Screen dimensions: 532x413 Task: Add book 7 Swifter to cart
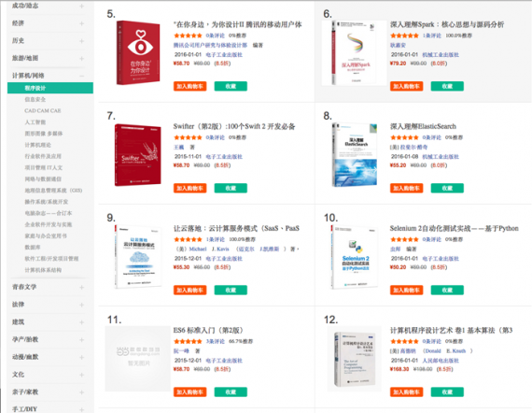190,188
